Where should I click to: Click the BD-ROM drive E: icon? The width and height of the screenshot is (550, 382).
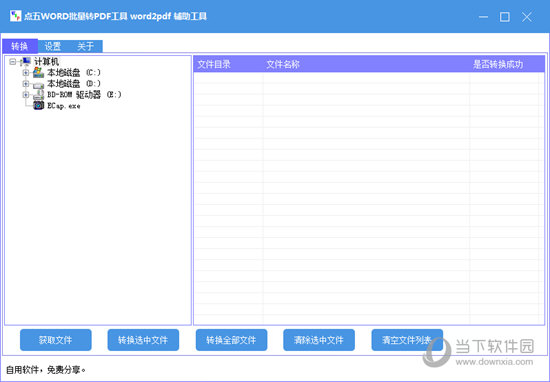39,95
